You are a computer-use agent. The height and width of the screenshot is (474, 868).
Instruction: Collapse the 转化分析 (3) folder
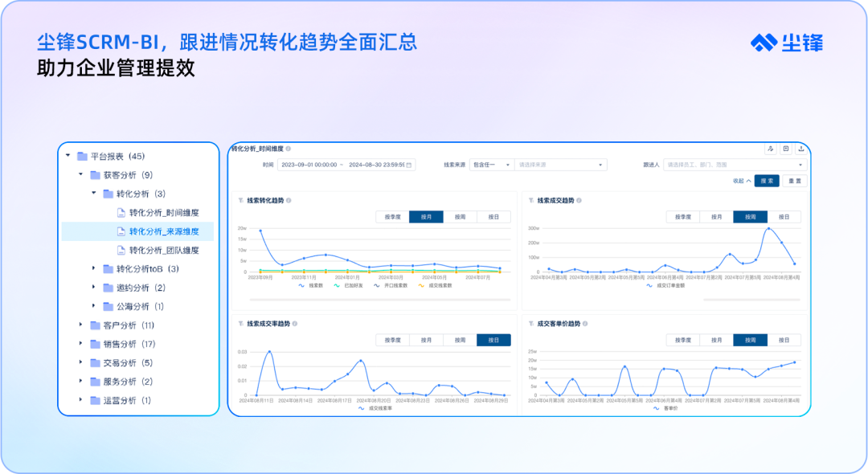coord(93,194)
